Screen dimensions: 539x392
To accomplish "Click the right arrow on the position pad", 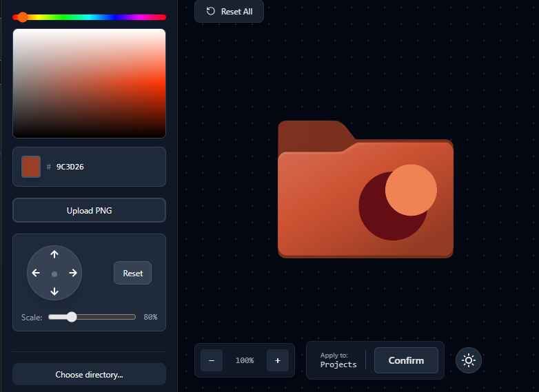I will (73, 273).
